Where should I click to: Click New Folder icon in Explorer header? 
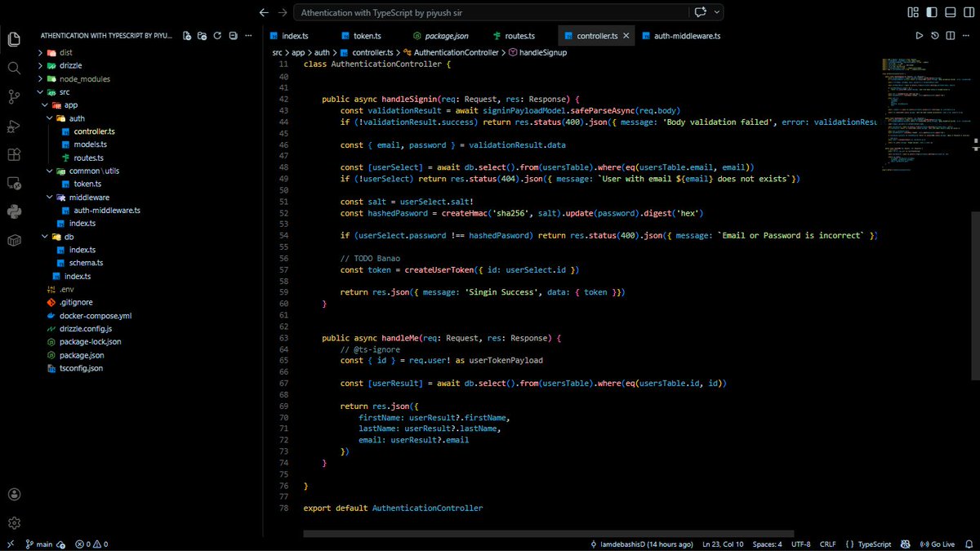[x=203, y=36]
